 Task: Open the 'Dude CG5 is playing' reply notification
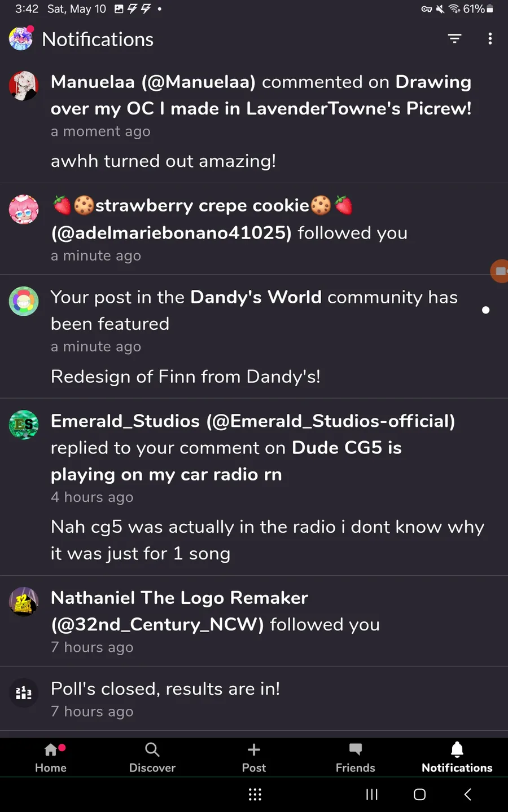254,487
